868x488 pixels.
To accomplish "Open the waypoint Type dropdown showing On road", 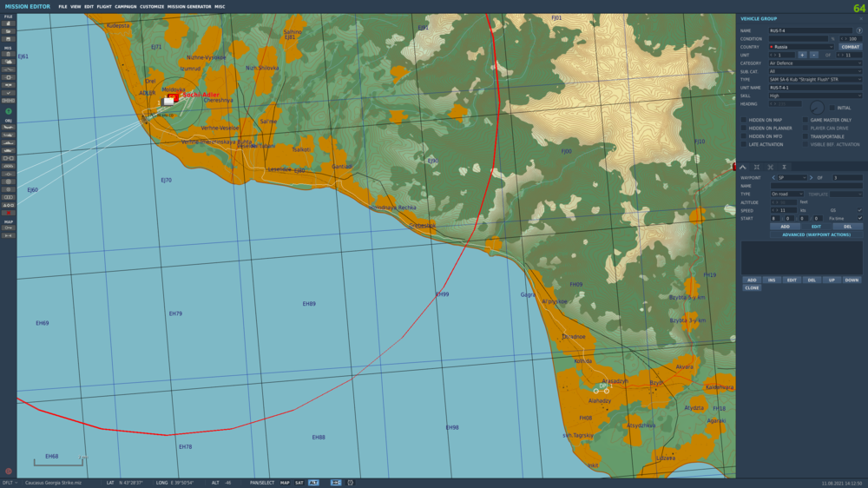I will point(787,194).
